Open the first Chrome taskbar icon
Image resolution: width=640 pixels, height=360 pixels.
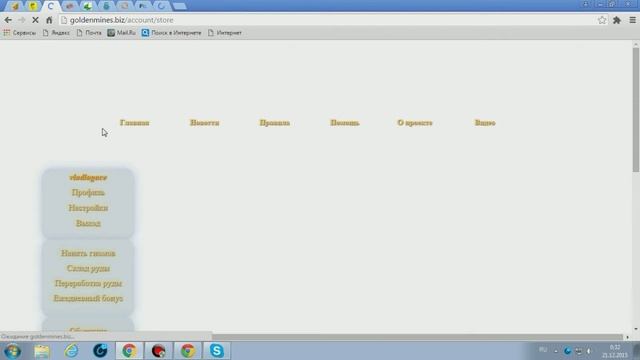tap(129, 351)
